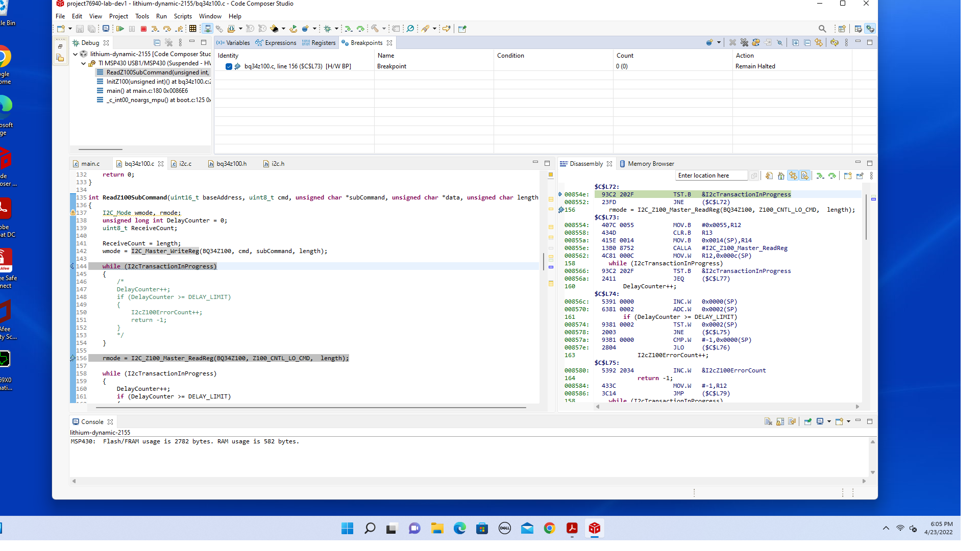This screenshot has width=980, height=551.
Task: Click the toolbar search magnifier icon
Action: 822,29
